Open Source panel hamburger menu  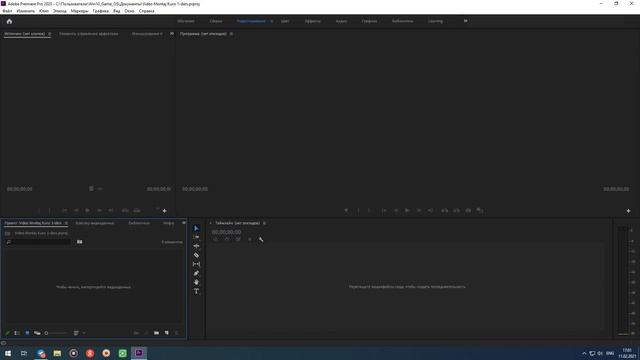tap(49, 34)
